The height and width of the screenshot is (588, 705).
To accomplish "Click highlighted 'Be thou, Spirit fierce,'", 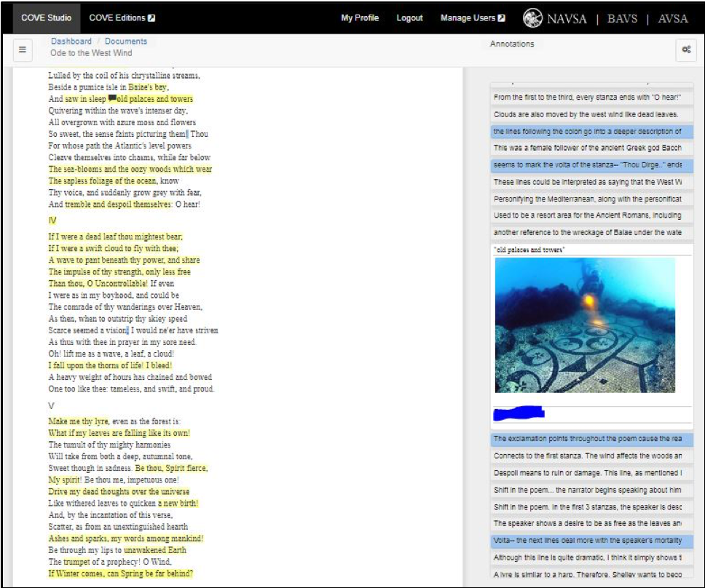I will tap(172, 468).
